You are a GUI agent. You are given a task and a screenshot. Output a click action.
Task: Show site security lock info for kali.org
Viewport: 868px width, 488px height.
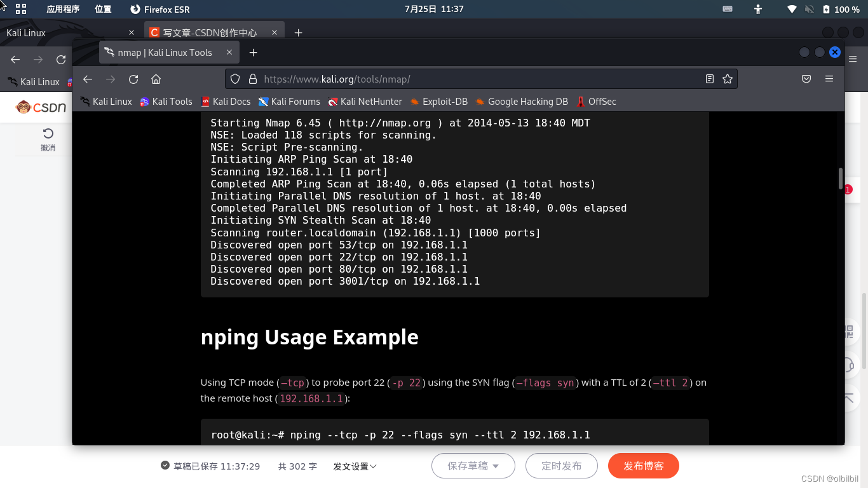(x=252, y=79)
